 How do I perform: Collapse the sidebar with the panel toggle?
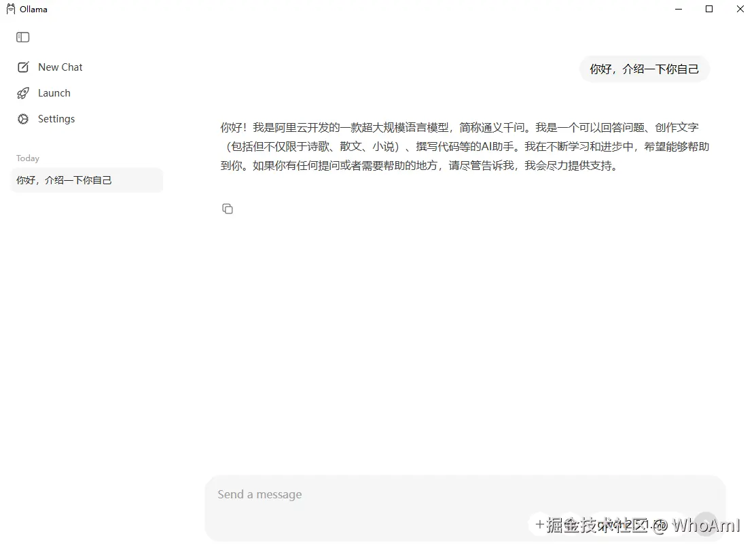click(x=22, y=37)
